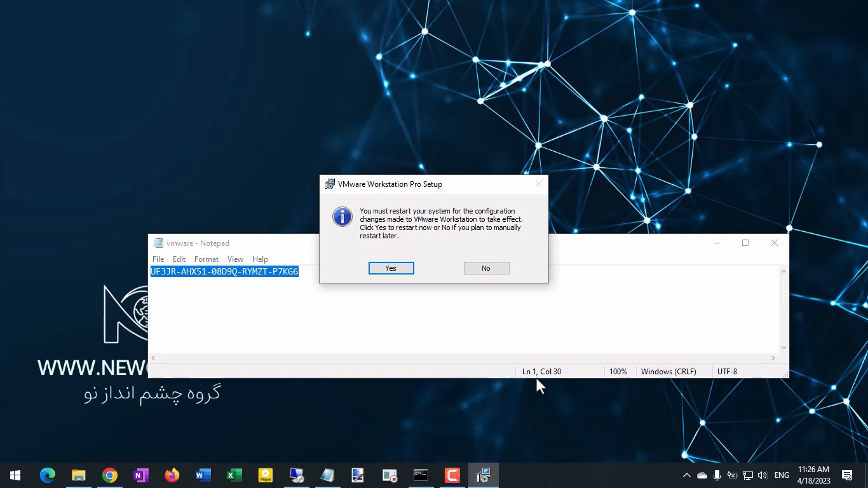Click Notepad vertical scrollbar down arrow
Screen dimensions: 868x488
(783, 348)
